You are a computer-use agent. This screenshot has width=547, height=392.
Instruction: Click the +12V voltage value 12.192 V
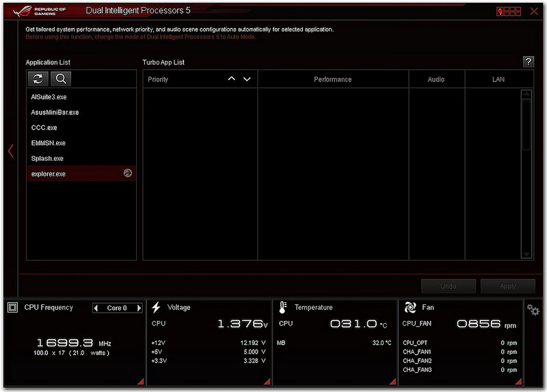tap(253, 343)
